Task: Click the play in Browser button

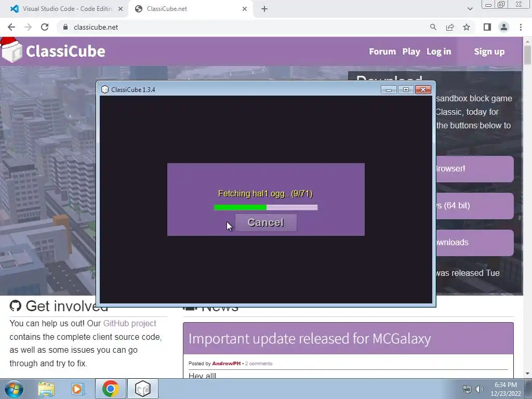Action: (475, 169)
